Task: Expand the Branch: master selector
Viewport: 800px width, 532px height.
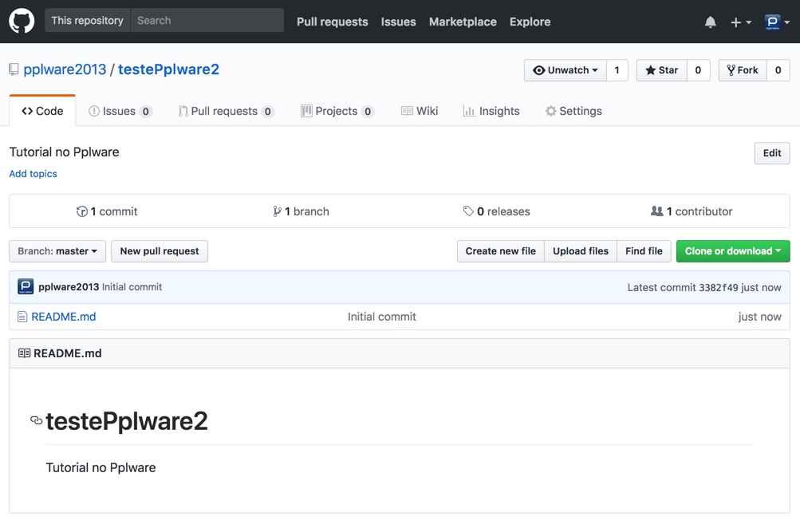Action: coord(57,251)
